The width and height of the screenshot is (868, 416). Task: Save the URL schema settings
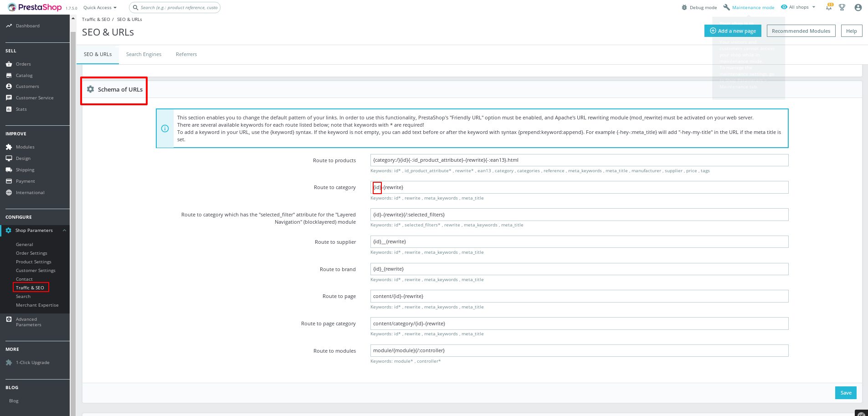click(x=846, y=393)
